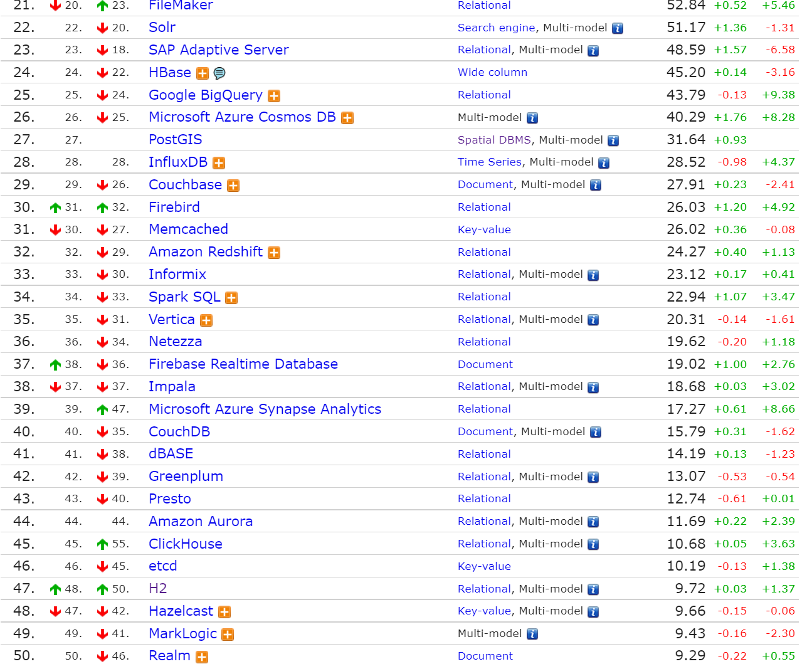Open the Solr database link
Screen dimensions: 812x664
tap(162, 28)
